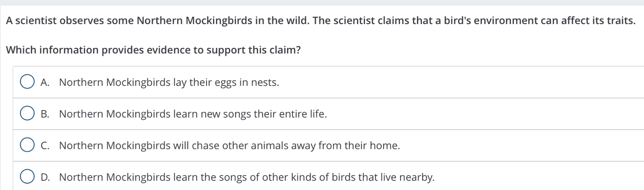Click the word 'life.' in option B
Screen dimensions: 644x190
[316, 114]
